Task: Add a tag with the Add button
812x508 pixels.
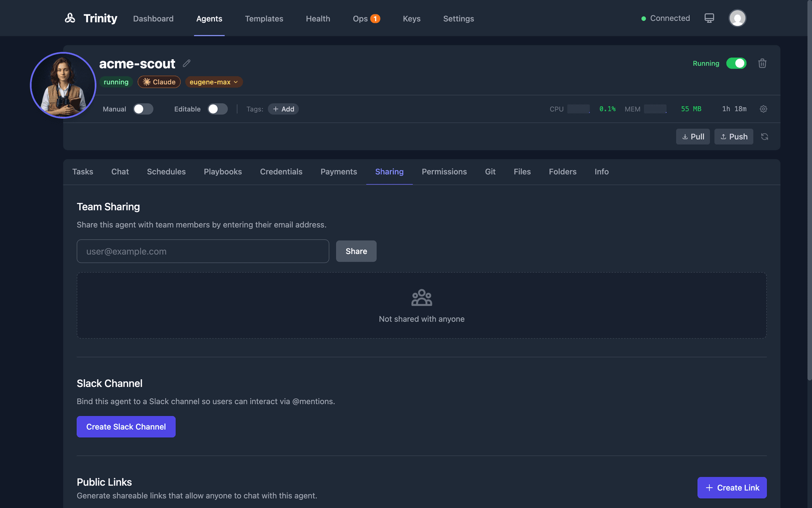Action: [x=283, y=109]
